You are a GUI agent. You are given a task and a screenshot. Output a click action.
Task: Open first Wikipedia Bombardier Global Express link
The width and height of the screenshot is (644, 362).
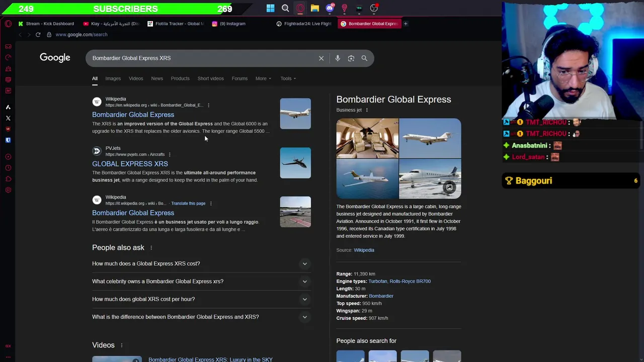[133, 115]
